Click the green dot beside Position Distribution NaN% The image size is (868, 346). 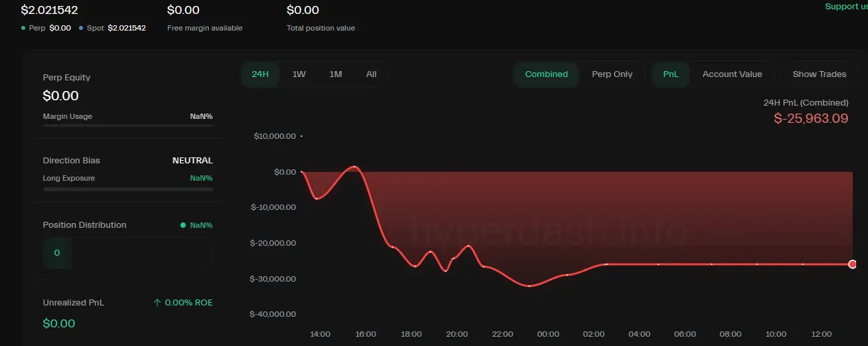(x=183, y=225)
